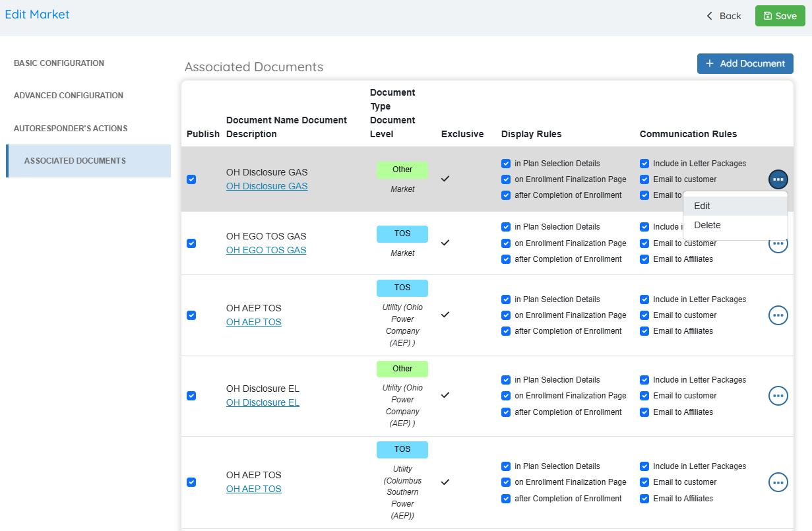Open actions menu for Columbus Southern OH AEP TOS
The width and height of the screenshot is (812, 531).
point(778,482)
